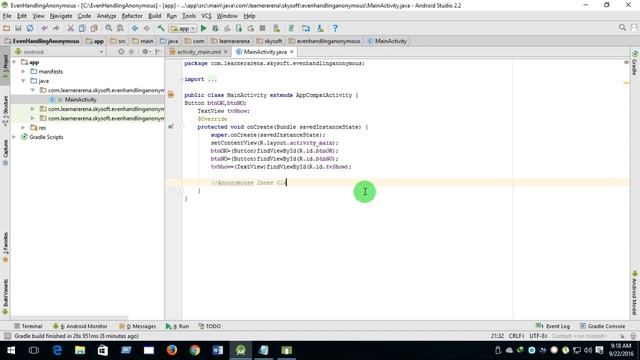Click the Stop square icon

click(x=262, y=28)
